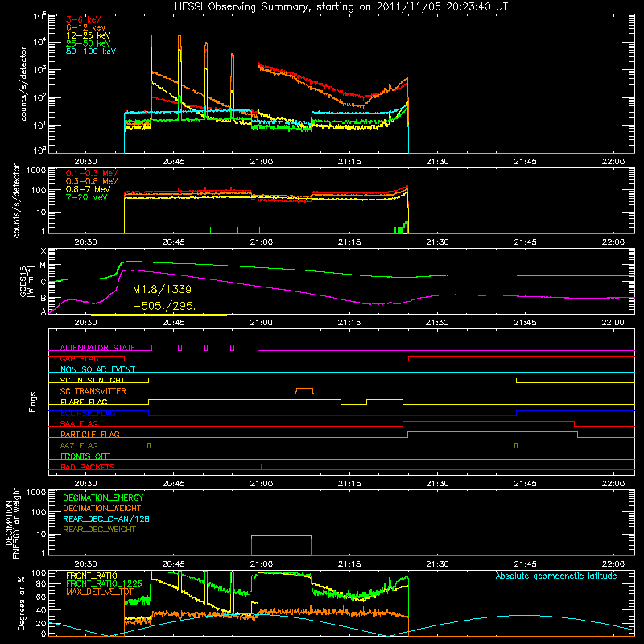
Task: Select the FLARE_FLAG label
Action: click(x=84, y=402)
